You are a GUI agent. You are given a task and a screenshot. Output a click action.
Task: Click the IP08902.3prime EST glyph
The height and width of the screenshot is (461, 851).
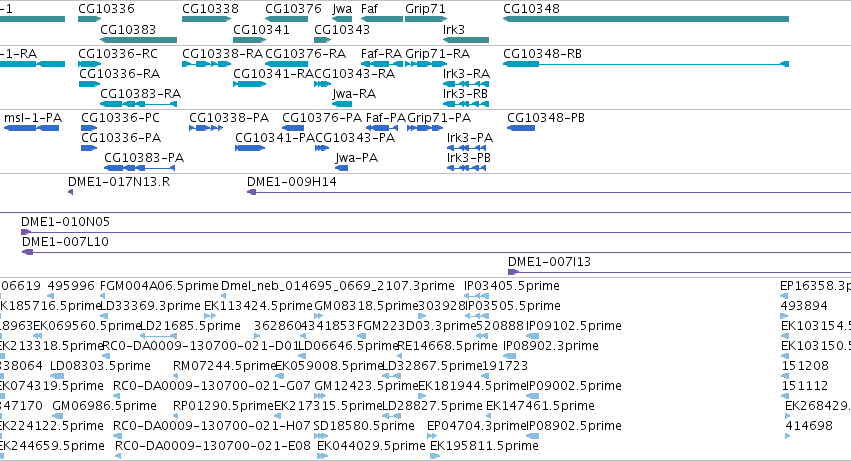coord(509,357)
